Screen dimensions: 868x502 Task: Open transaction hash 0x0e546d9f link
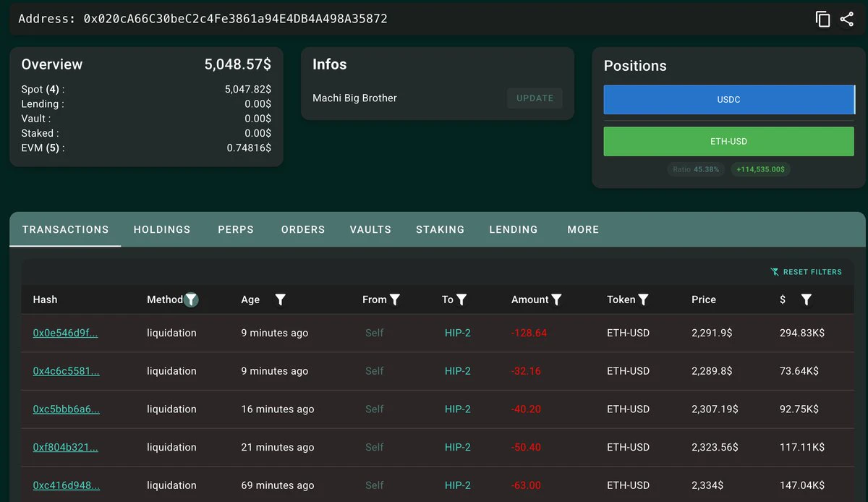(65, 333)
